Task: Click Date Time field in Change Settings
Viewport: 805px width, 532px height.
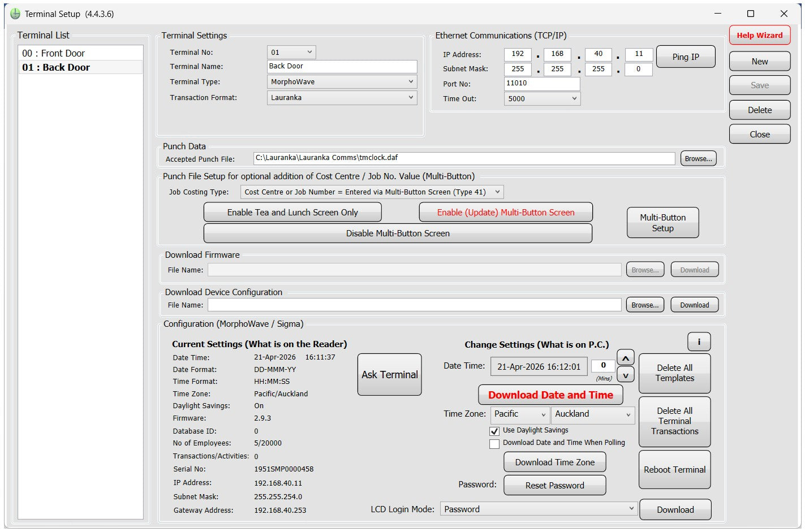Action: [539, 367]
